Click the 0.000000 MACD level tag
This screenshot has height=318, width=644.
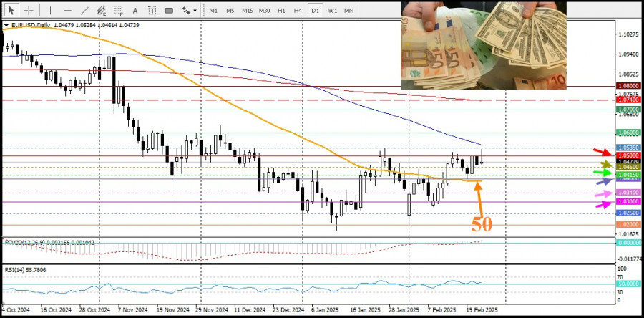point(628,243)
